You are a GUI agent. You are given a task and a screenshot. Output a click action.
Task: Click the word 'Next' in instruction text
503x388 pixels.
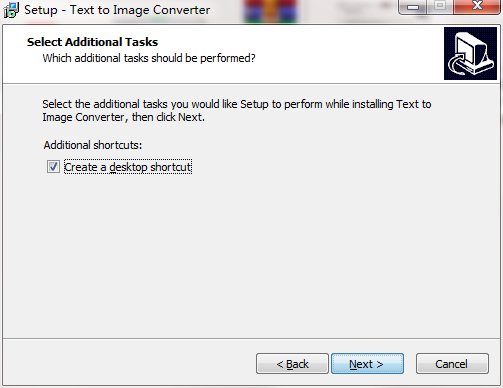(x=190, y=117)
